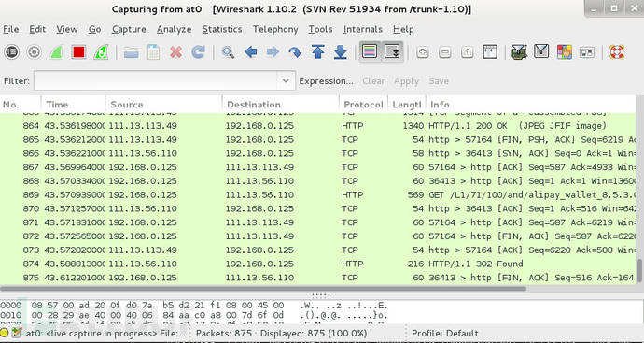Open capture options gear icon
644x343 pixels.
tap(35, 52)
